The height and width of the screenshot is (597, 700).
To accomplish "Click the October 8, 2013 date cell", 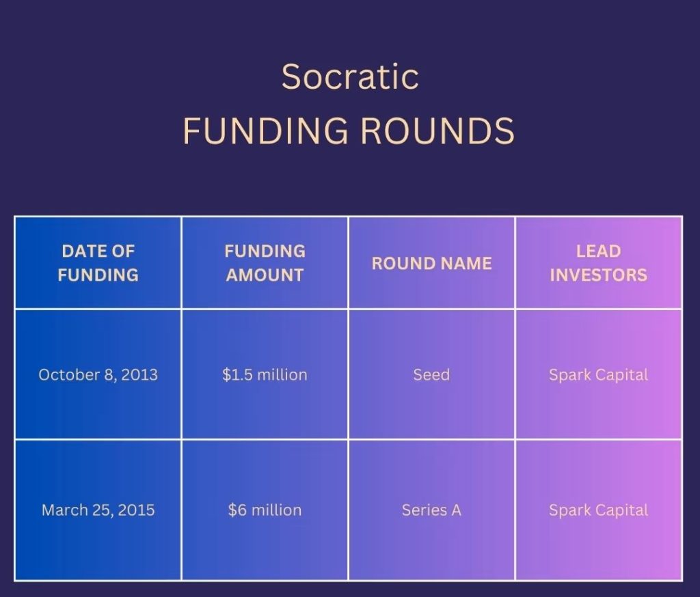I will [x=98, y=374].
